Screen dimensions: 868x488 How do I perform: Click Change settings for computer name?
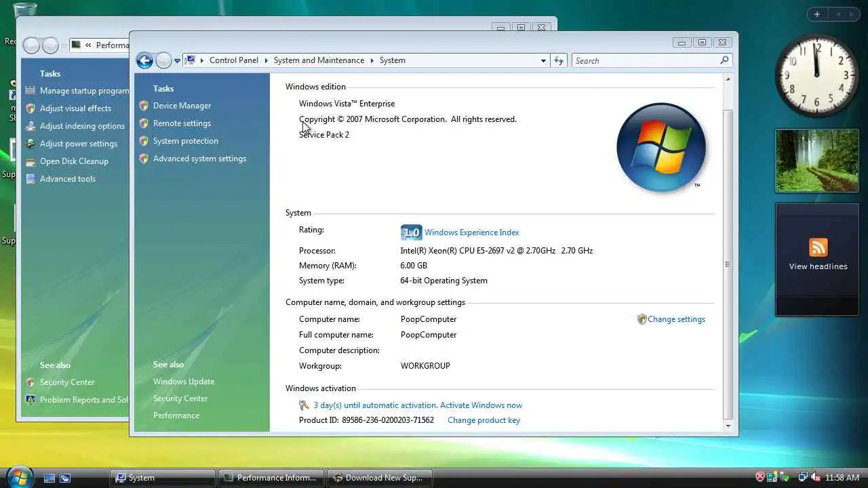[676, 319]
